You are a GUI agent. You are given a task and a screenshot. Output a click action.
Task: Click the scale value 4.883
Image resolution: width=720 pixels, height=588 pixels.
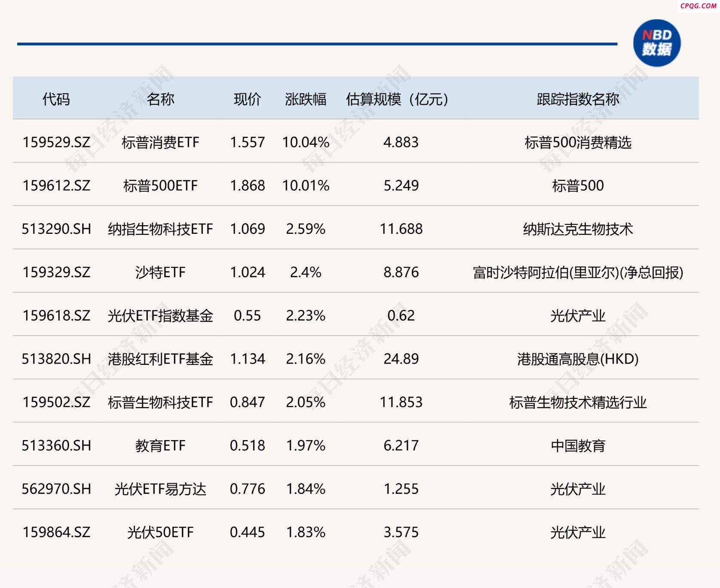click(401, 142)
